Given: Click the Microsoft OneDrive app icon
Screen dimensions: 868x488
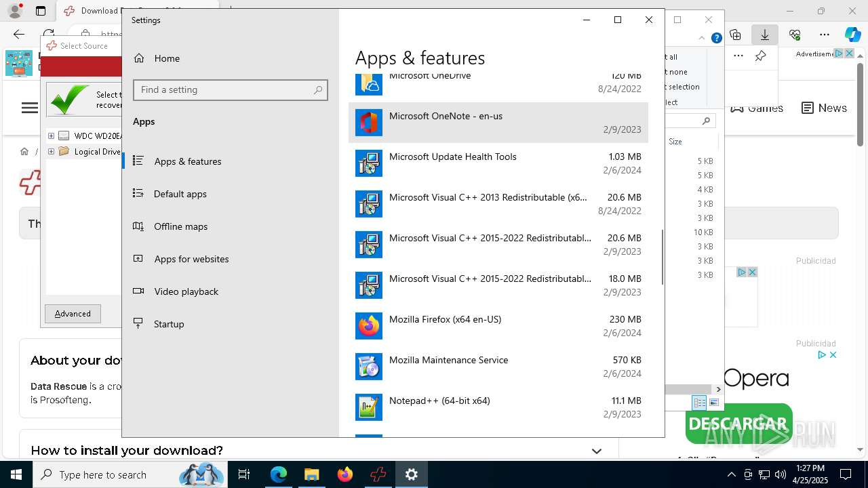Looking at the screenshot, I should click(x=369, y=83).
